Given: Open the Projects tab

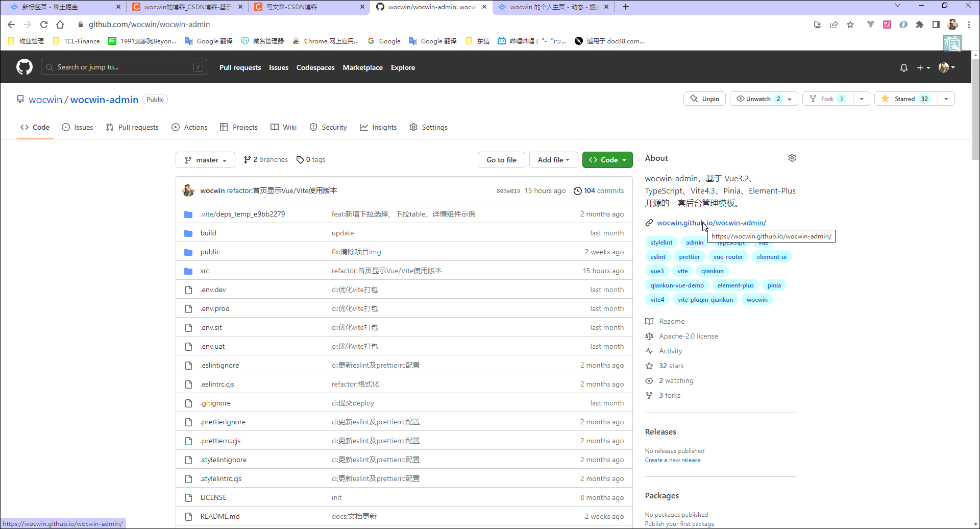Looking at the screenshot, I should click(x=239, y=127).
